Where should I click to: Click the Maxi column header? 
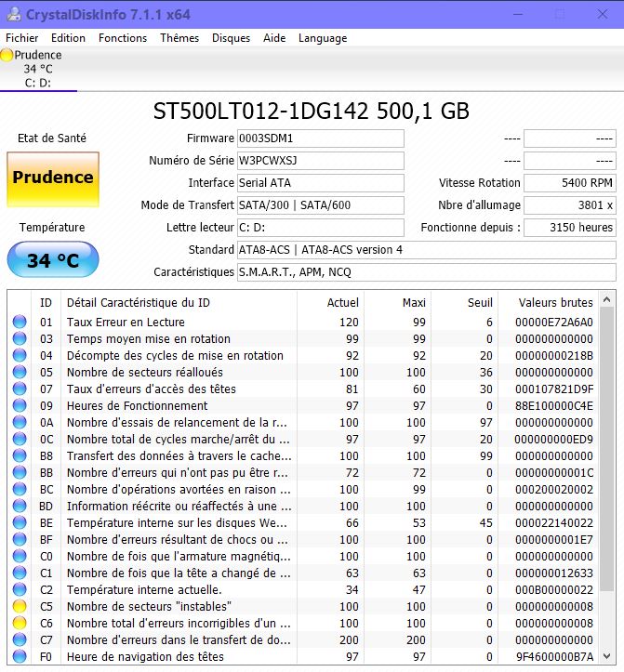pos(398,303)
